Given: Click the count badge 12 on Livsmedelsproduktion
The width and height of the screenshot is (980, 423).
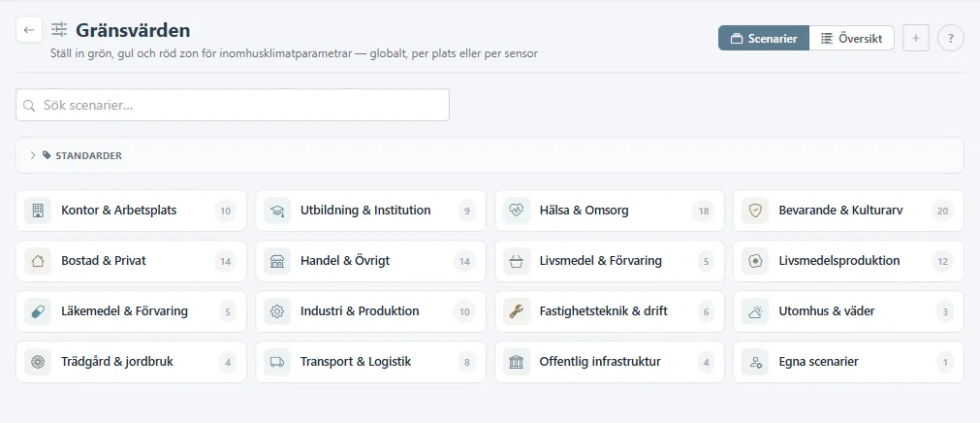Looking at the screenshot, I should 942,261.
